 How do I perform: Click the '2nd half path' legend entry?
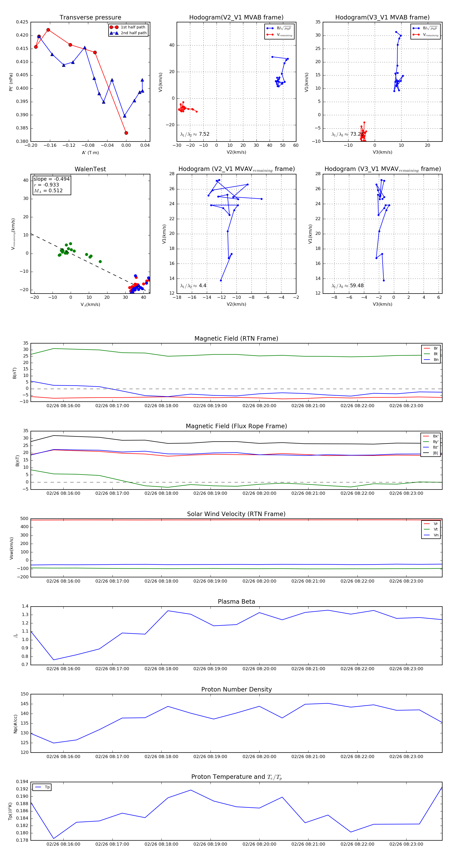[128, 33]
